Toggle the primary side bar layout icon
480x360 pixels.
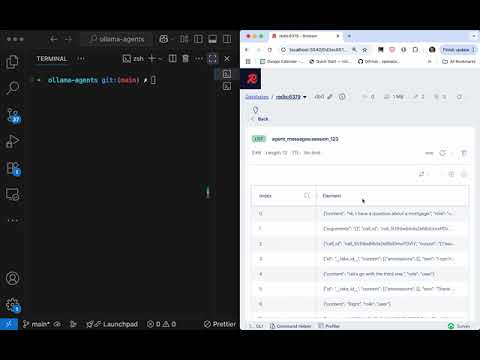198,39
